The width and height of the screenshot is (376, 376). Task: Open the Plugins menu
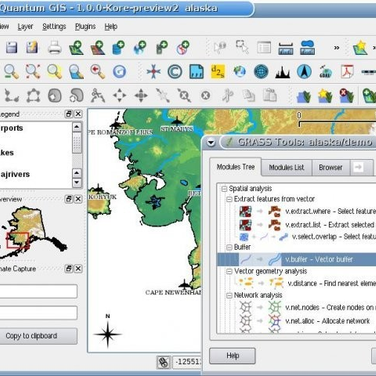(85, 27)
